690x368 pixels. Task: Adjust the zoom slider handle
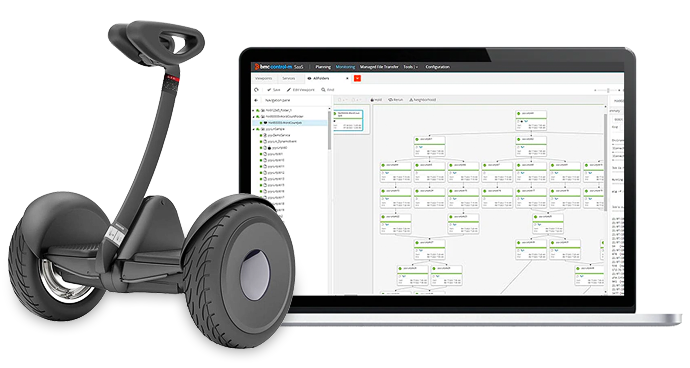[x=608, y=90]
